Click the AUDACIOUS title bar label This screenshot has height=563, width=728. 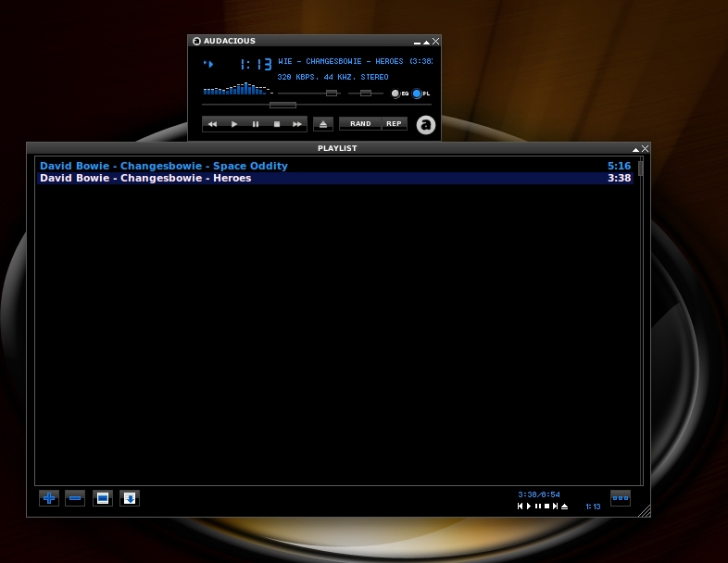pos(230,42)
